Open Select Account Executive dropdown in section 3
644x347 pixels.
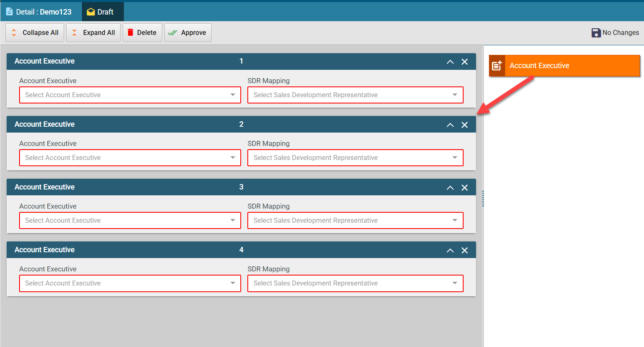coord(130,220)
